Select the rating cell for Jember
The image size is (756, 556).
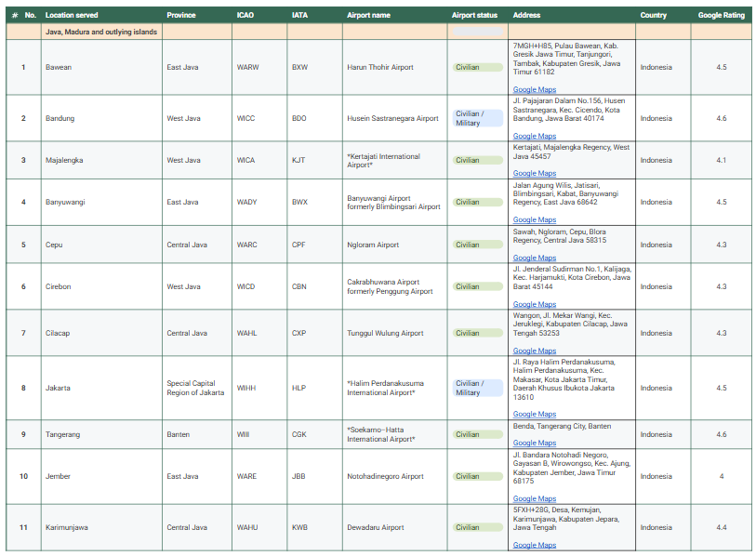point(721,476)
